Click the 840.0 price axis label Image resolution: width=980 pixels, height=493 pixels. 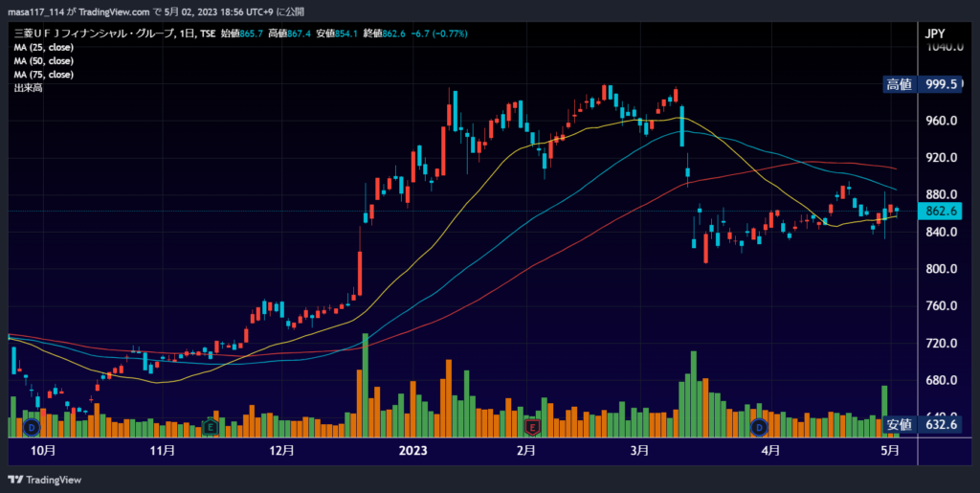[x=942, y=232]
